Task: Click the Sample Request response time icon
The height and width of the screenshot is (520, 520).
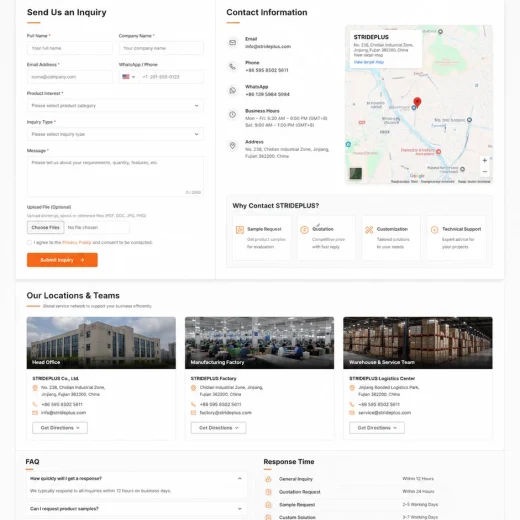Action: pos(268,505)
